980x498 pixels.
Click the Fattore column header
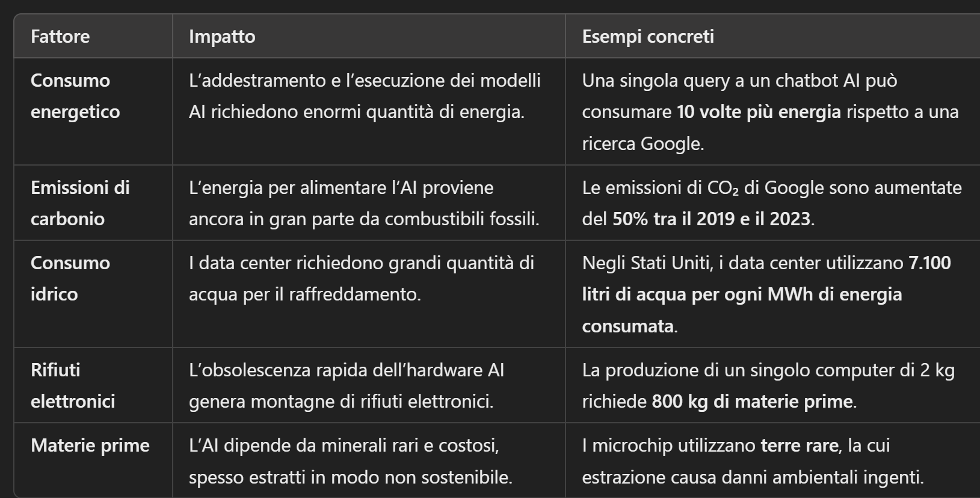[x=60, y=37]
